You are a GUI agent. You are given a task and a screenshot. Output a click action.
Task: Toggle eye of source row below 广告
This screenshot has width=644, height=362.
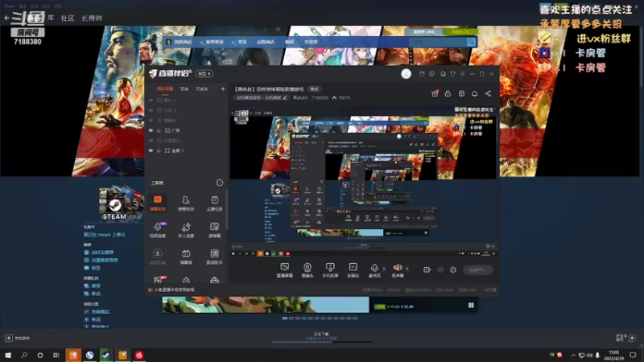tap(151, 140)
